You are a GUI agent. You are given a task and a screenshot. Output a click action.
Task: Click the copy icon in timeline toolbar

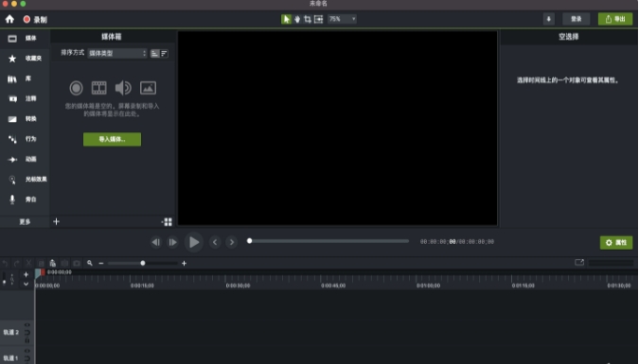pos(41,264)
